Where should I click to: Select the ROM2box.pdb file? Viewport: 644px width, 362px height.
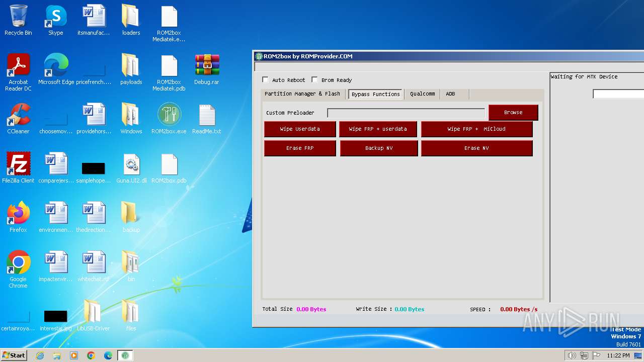(169, 168)
